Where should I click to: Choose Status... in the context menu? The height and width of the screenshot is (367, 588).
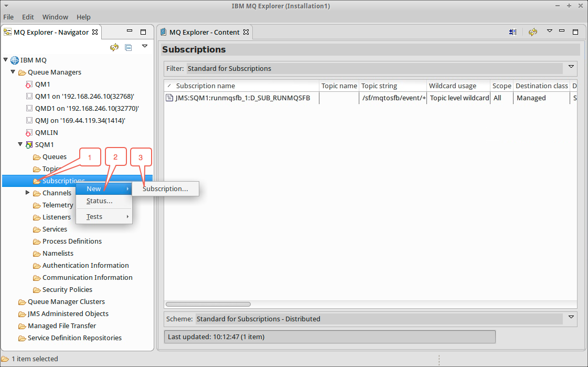coord(104,201)
